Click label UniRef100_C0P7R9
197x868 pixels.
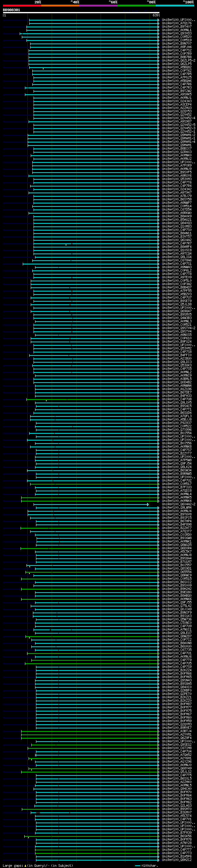[x=176, y=54]
